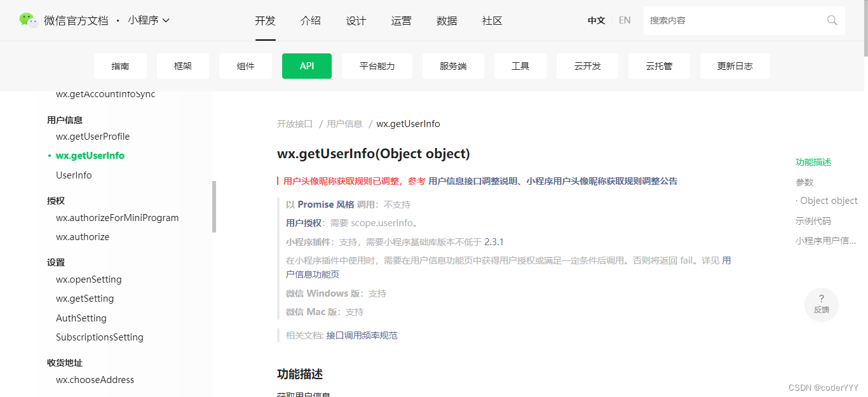Select wx.getUserProfile in the sidebar
Image resolution: width=868 pixels, height=397 pixels.
point(93,136)
